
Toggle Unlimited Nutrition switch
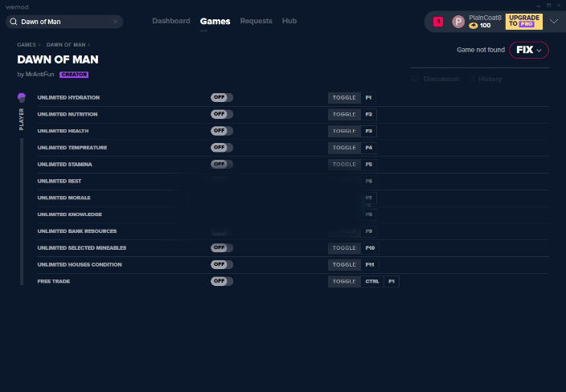tap(222, 114)
